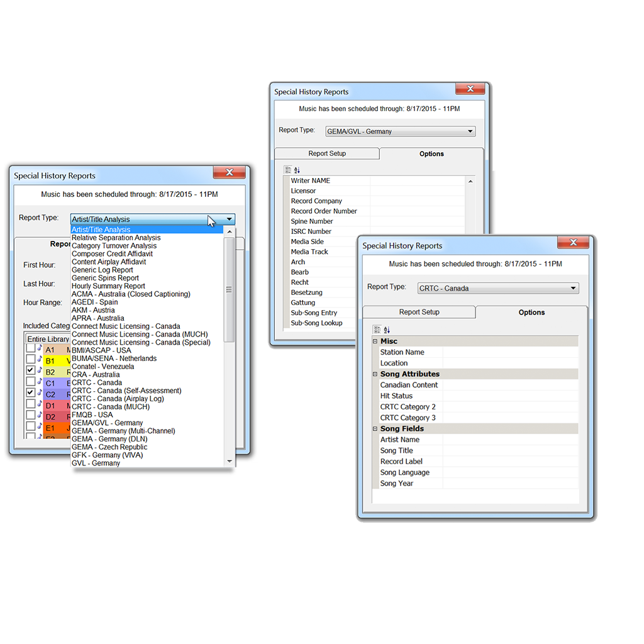Switch to Report Setup tab in CRTC dialog

[419, 312]
